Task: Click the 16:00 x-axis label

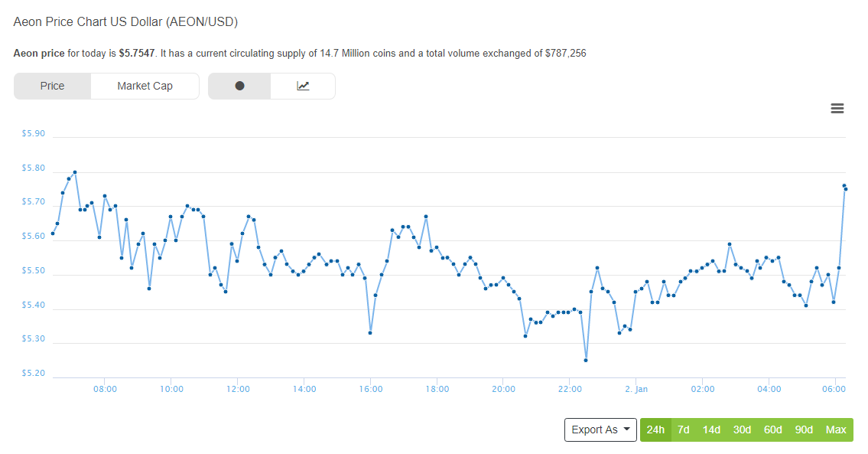Action: [x=371, y=389]
